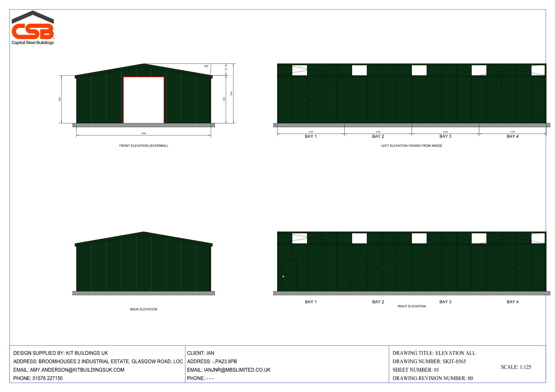555x392 pixels.
Task: Click the 'BAY 4' label under left elevation
Action: [512, 136]
